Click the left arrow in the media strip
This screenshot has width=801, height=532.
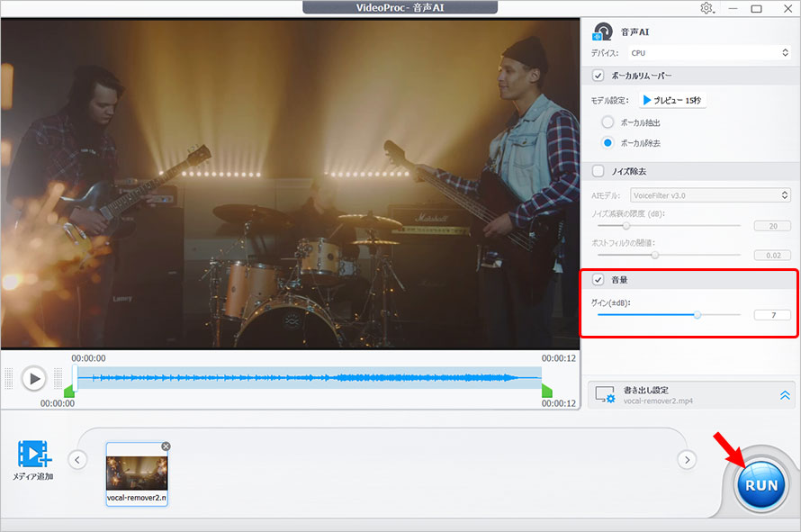(78, 459)
